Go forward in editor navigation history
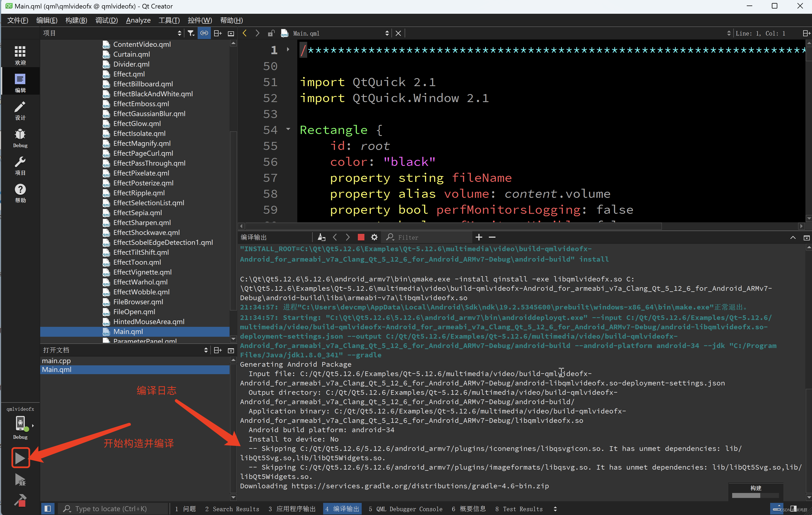 coord(257,33)
